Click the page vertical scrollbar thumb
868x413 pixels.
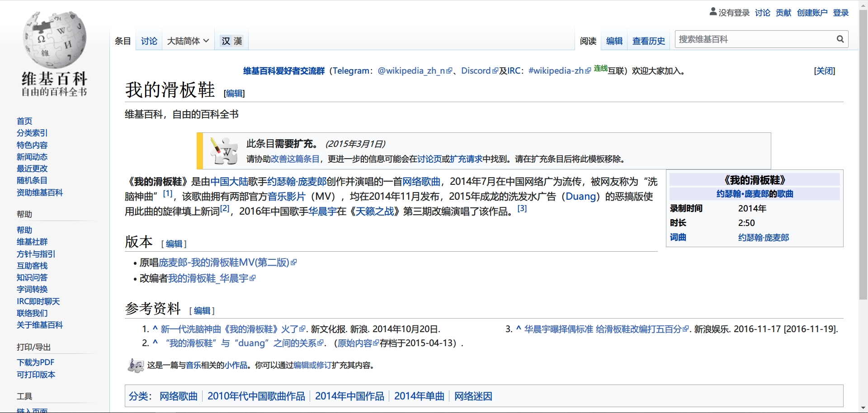[863, 154]
